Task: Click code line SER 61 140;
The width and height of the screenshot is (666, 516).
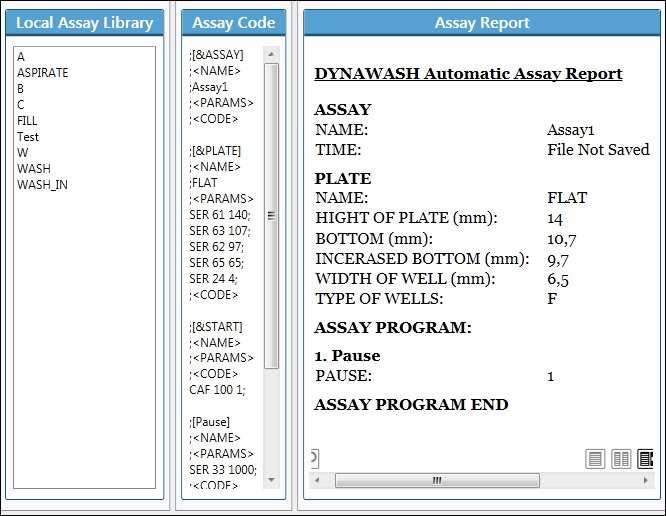Action: pos(220,215)
